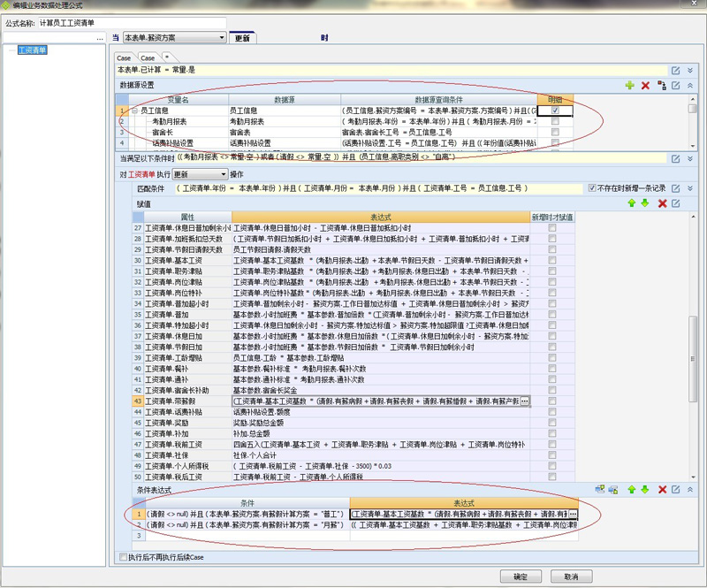This screenshot has width=707, height=588.
Task: Open the 更新 operation dropdown after 执行
Action: pyautogui.click(x=201, y=174)
